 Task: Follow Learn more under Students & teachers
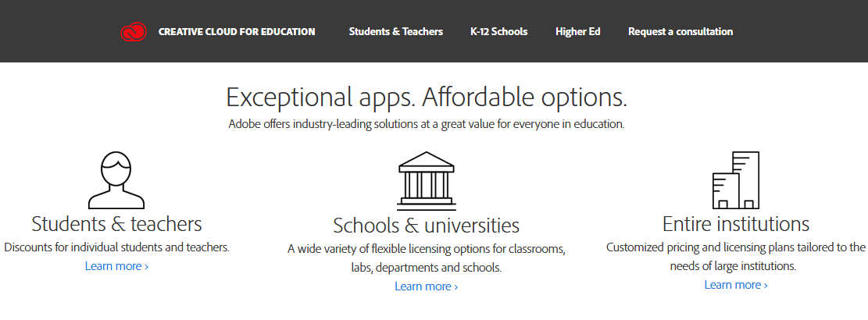[x=116, y=266]
